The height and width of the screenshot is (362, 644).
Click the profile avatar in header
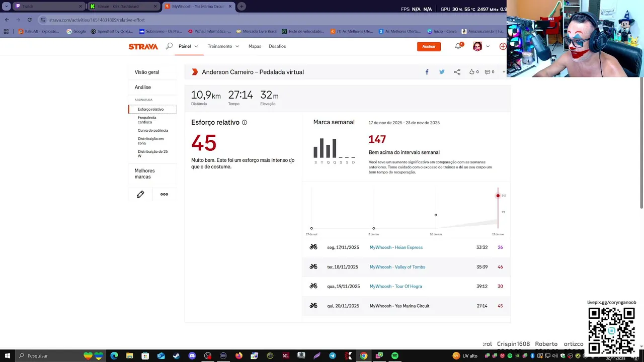pyautogui.click(x=477, y=46)
